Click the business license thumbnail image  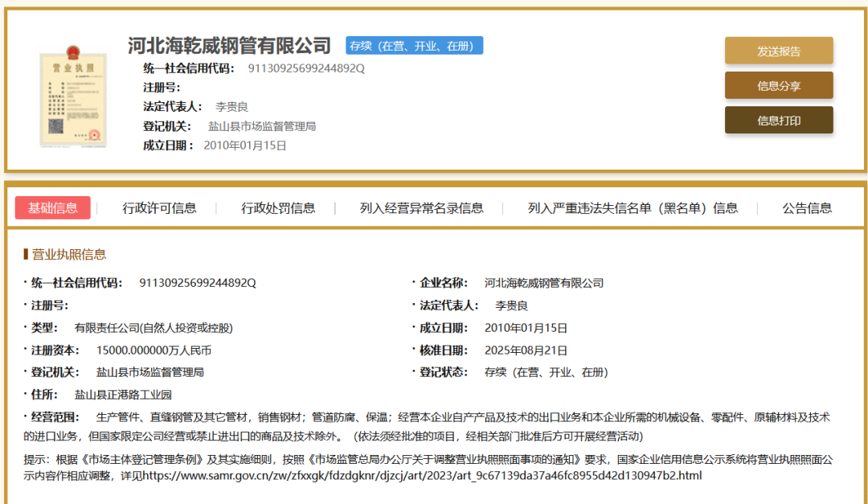73,96
